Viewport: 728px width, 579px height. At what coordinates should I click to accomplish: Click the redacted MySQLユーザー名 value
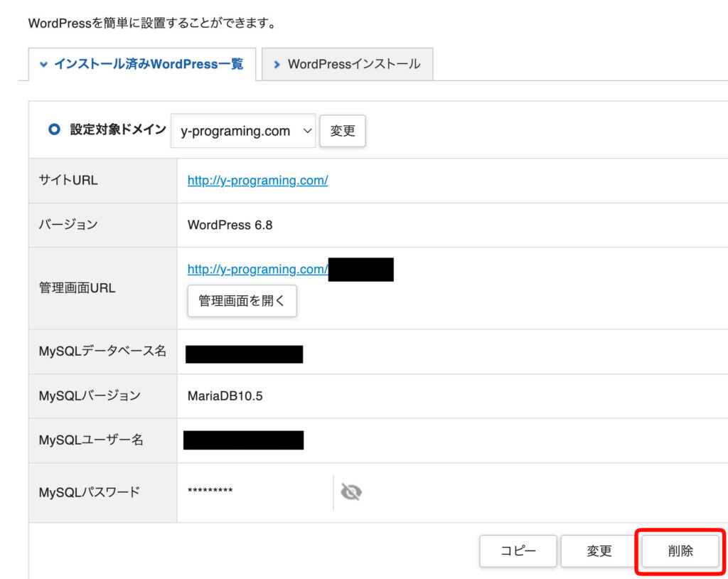coord(243,440)
